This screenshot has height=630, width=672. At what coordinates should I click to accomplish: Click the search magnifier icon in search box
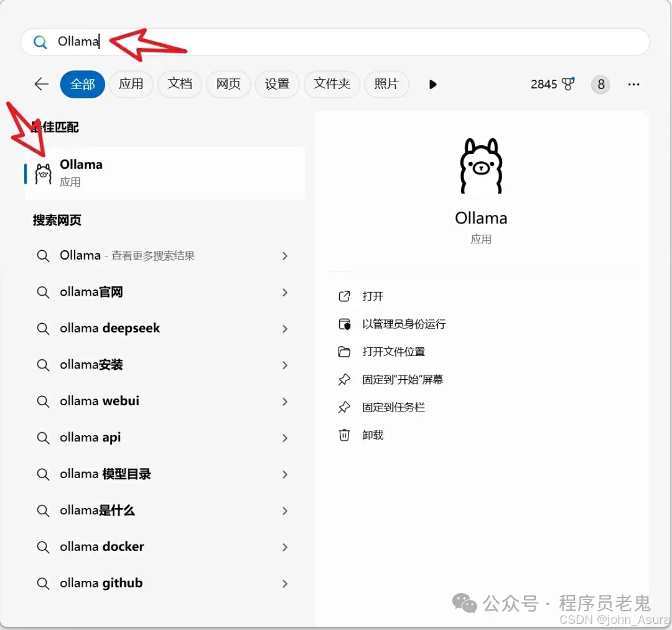tap(40, 42)
